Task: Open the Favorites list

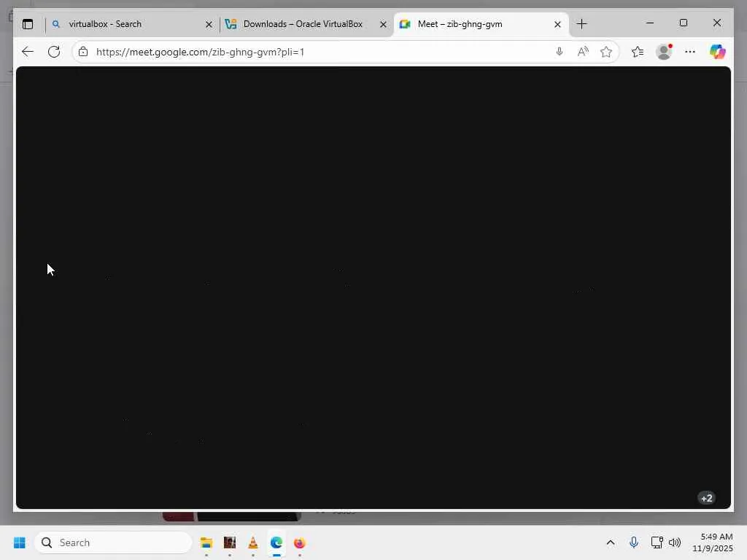Action: click(638, 52)
